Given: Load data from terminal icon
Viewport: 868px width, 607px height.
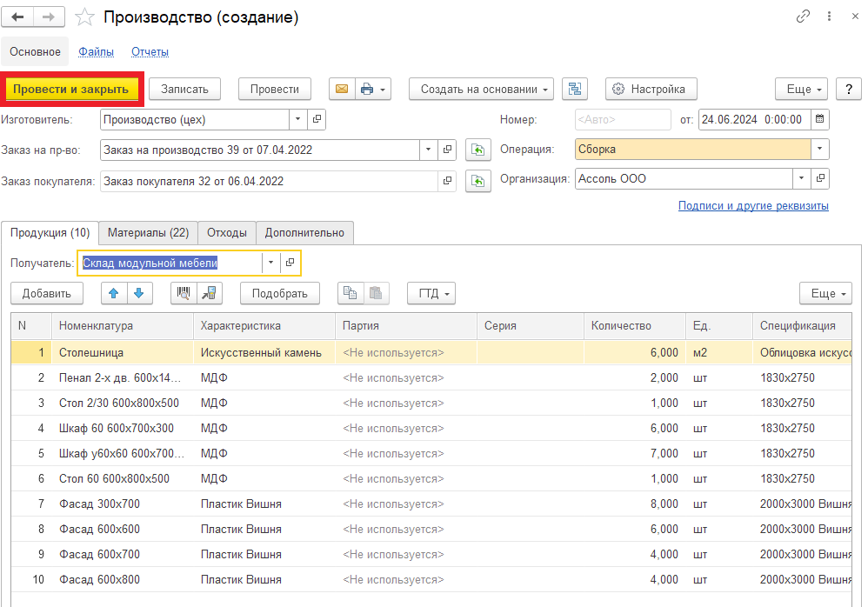Looking at the screenshot, I should [x=210, y=293].
